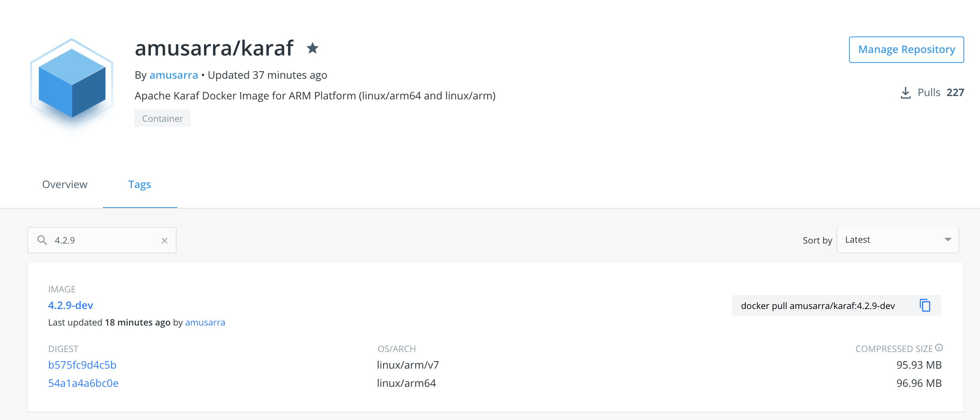This screenshot has width=980, height=420.
Task: Open the 4.2.9-dev image tag
Action: [x=70, y=305]
